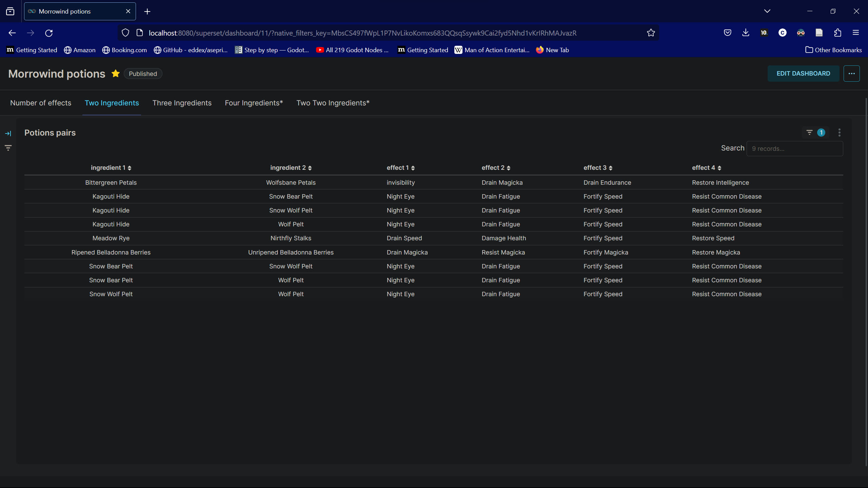Open new browser tab with plus

pos(147,12)
